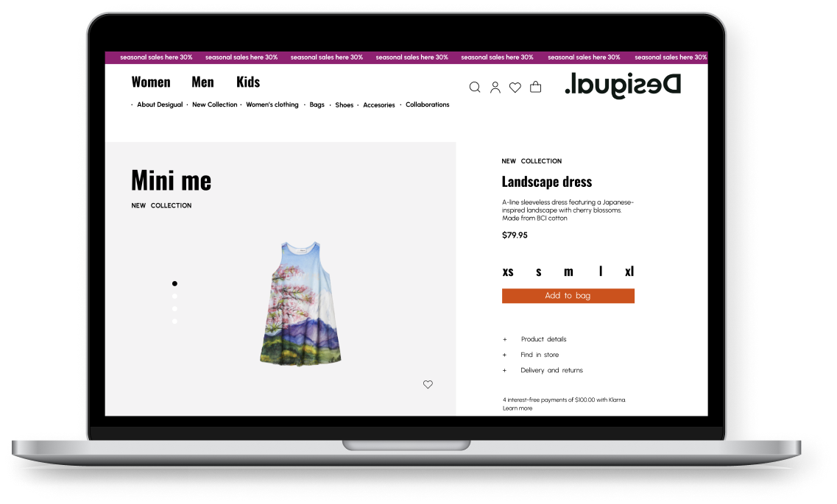
Task: Click the Klarna Learn more link
Action: click(518, 408)
